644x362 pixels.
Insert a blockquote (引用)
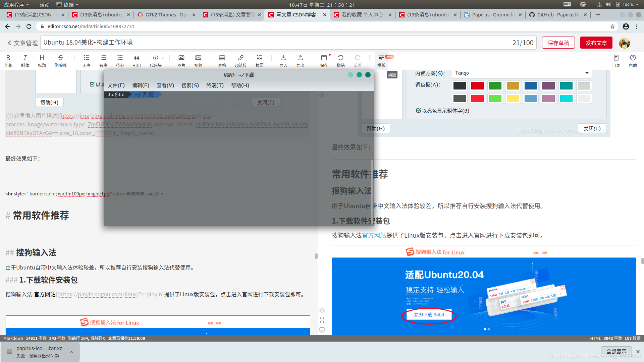tap(137, 61)
